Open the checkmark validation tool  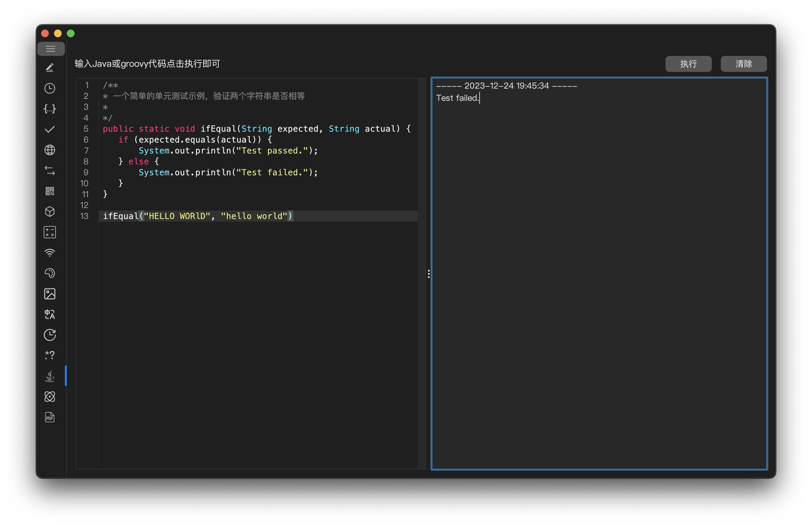pyautogui.click(x=50, y=129)
